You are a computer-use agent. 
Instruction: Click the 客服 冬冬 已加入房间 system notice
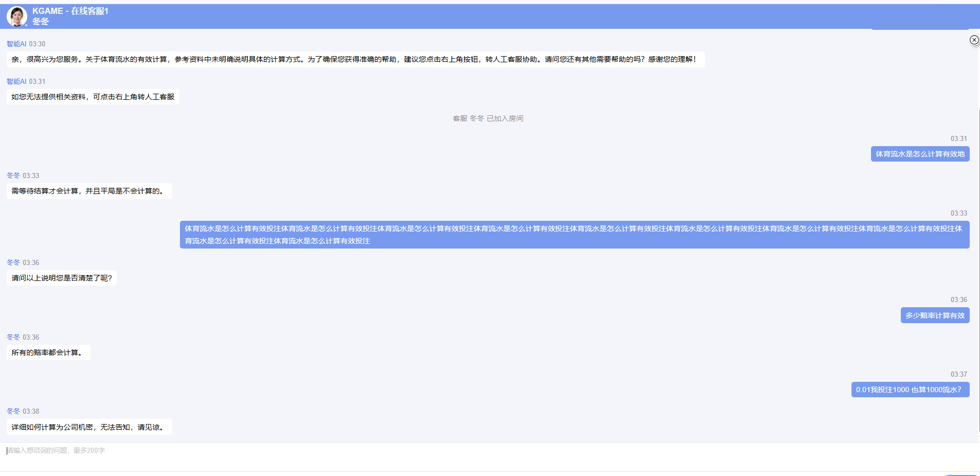[x=488, y=119]
